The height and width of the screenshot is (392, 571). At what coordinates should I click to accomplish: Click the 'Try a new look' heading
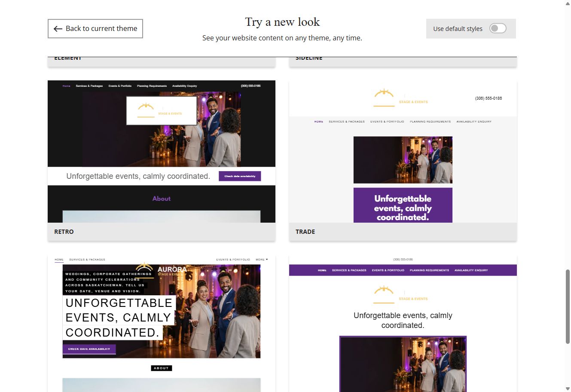tap(282, 22)
